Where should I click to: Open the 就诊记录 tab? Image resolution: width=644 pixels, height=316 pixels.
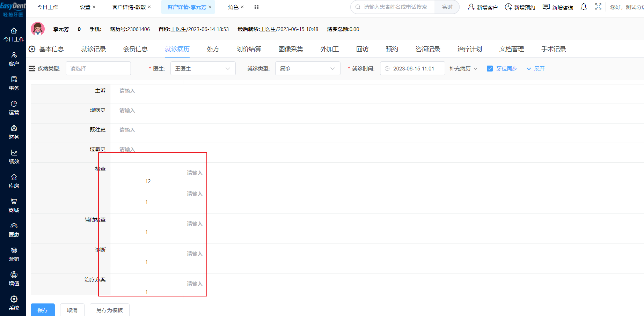pos(94,49)
